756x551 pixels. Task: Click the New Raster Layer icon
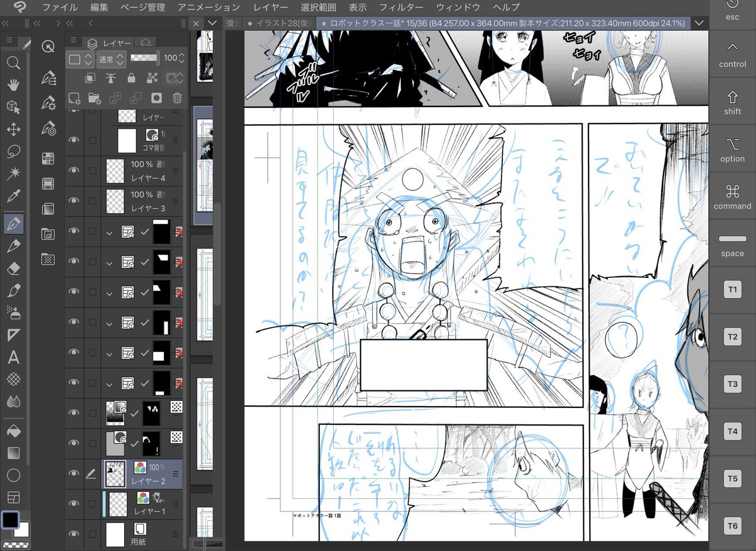[x=74, y=98]
